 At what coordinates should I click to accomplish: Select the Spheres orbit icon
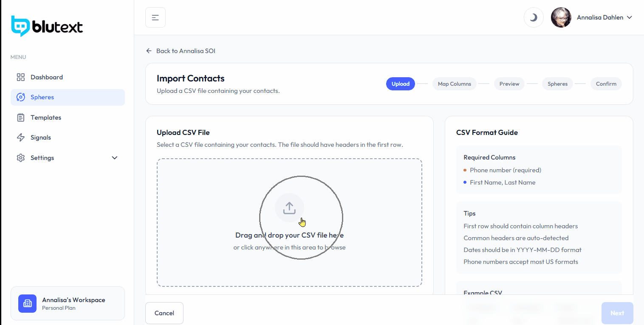[x=20, y=97]
